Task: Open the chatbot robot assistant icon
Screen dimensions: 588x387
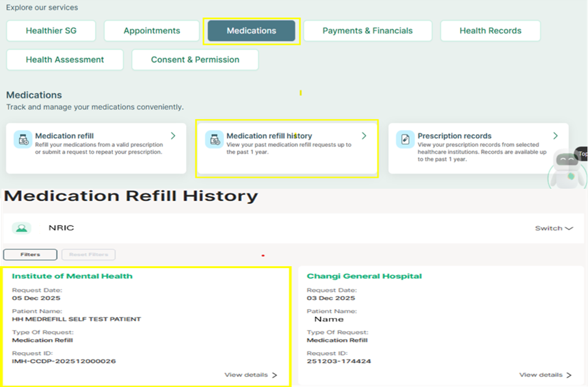Action: (567, 168)
